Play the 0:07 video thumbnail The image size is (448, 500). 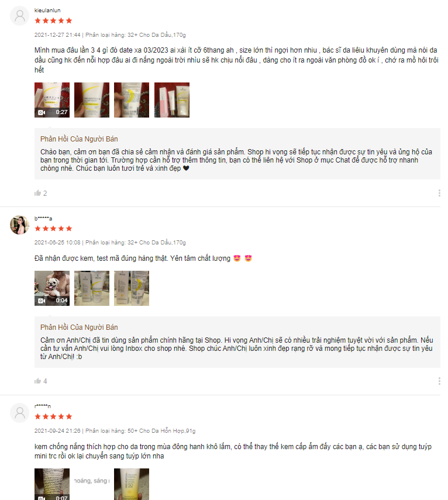tap(52, 484)
